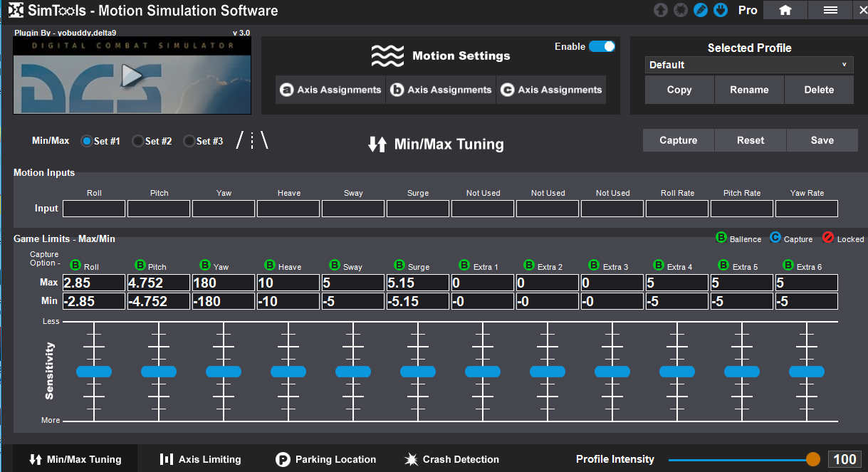Screen dimensions: 868x472
Task: Switch to the Axis Limiting tab
Action: pos(200,459)
